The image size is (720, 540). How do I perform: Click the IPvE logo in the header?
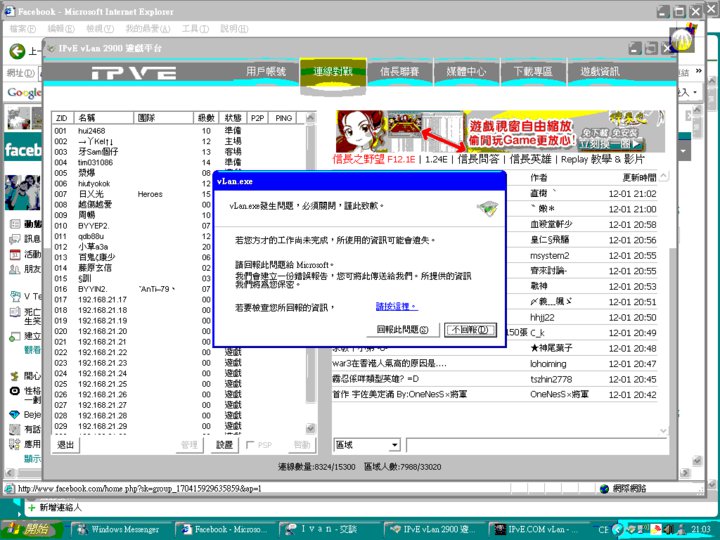(x=134, y=73)
